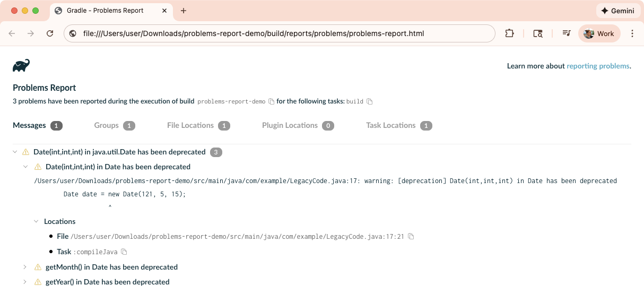The width and height of the screenshot is (644, 294).
Task: Click the LegacyCode.java:17 warning message line
Action: (x=325, y=181)
